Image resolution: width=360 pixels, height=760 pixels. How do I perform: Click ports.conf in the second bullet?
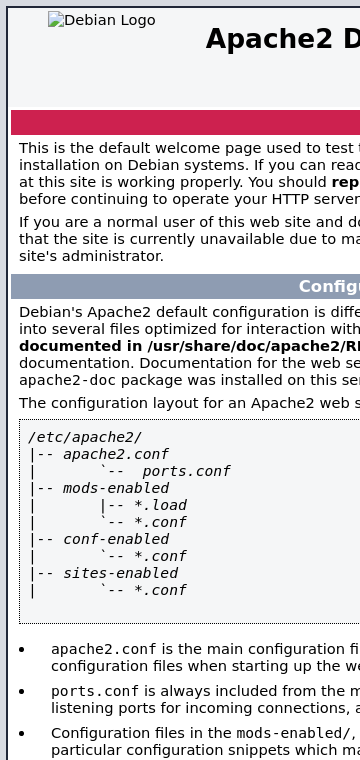pos(95,691)
